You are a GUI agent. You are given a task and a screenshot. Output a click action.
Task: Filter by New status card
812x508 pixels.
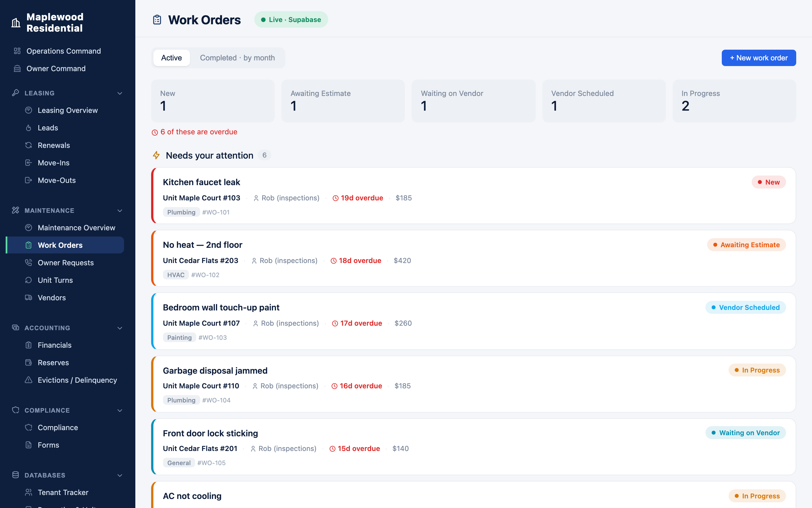(213, 101)
